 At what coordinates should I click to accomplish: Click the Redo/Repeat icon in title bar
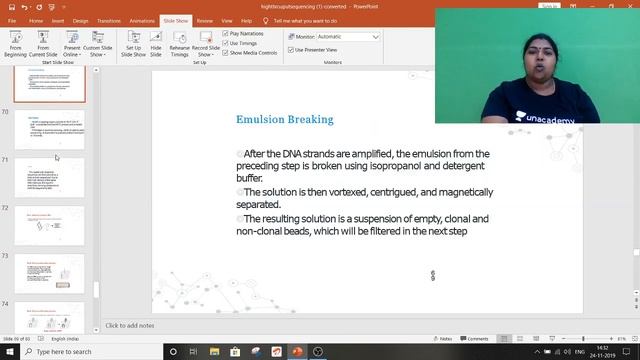39,7
